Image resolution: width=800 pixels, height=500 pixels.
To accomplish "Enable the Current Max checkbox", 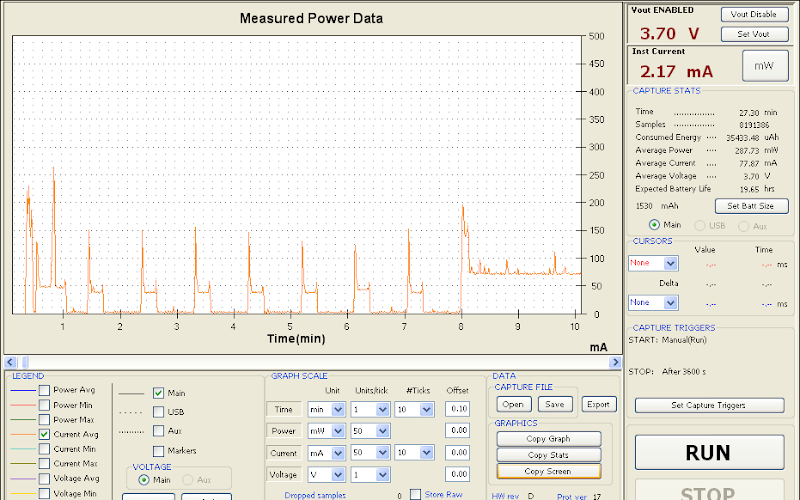I will [x=44, y=464].
